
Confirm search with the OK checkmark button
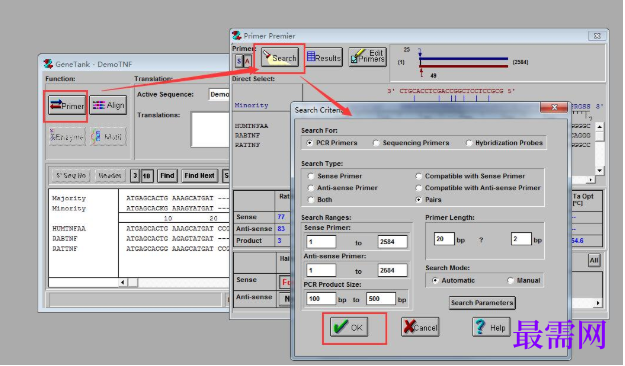click(349, 327)
